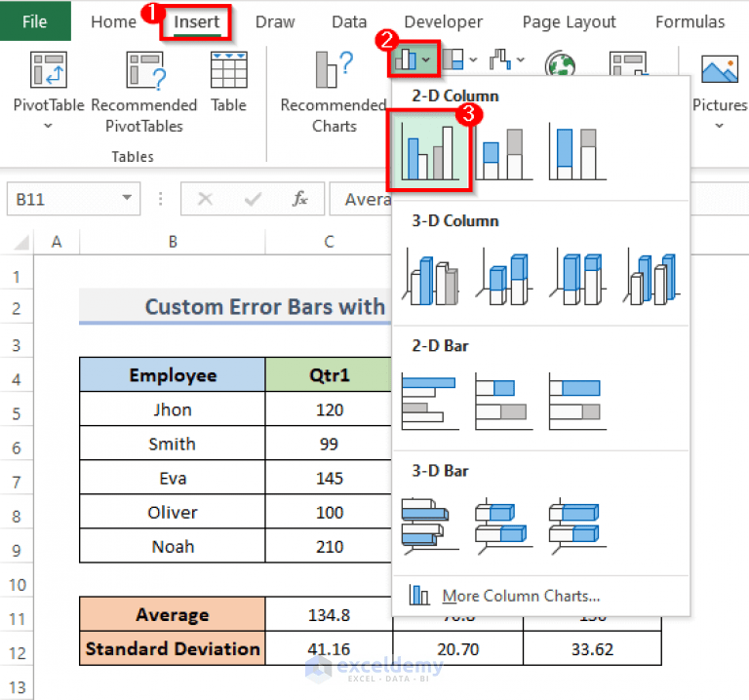Click the Qtr1 header cell
Viewport: 749px width, 700px height.
point(329,374)
